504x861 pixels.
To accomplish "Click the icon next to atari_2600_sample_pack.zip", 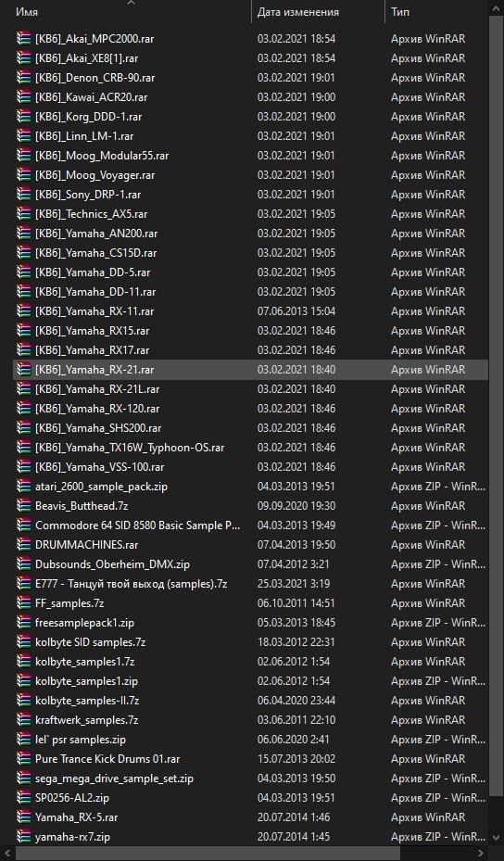I will coord(23,487).
